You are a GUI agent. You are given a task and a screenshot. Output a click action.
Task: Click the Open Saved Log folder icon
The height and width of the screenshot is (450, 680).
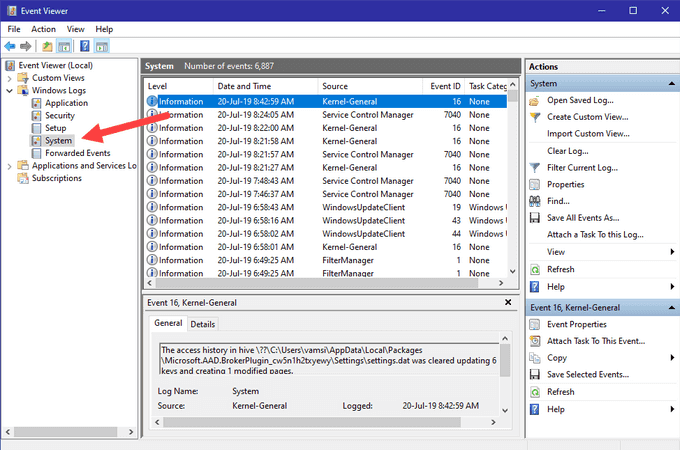point(536,100)
